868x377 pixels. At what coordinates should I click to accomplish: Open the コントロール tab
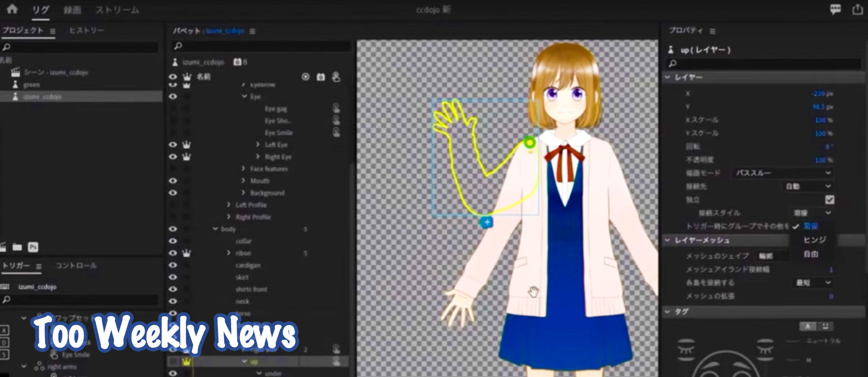coord(76,266)
